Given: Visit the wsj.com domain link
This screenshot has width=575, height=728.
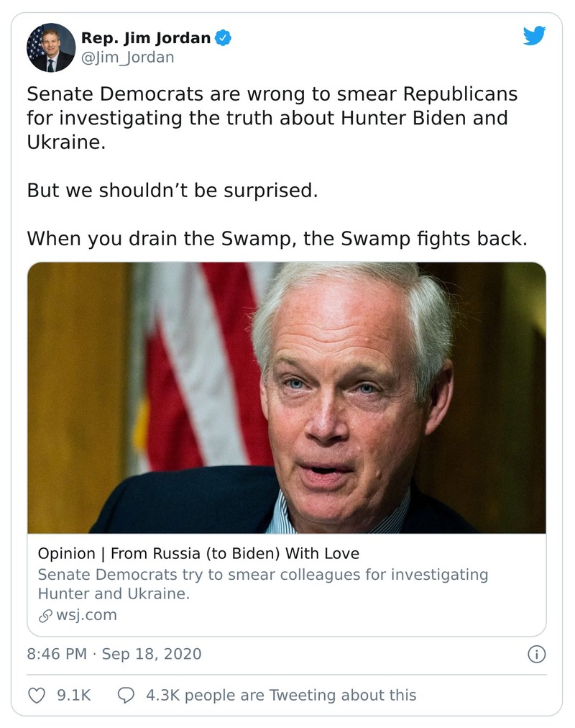Looking at the screenshot, I should (86, 615).
